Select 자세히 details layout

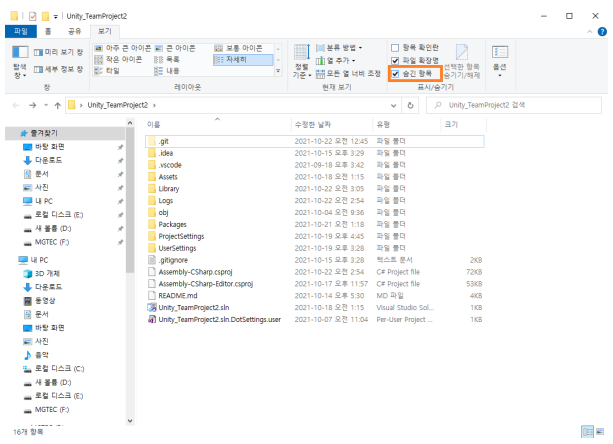[243, 59]
